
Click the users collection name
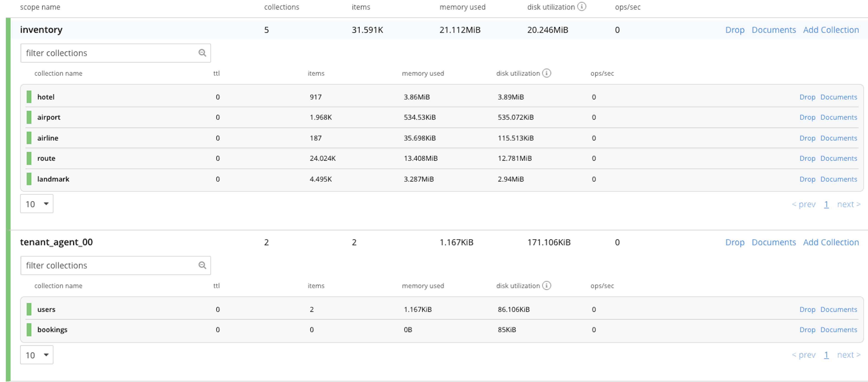click(x=46, y=309)
